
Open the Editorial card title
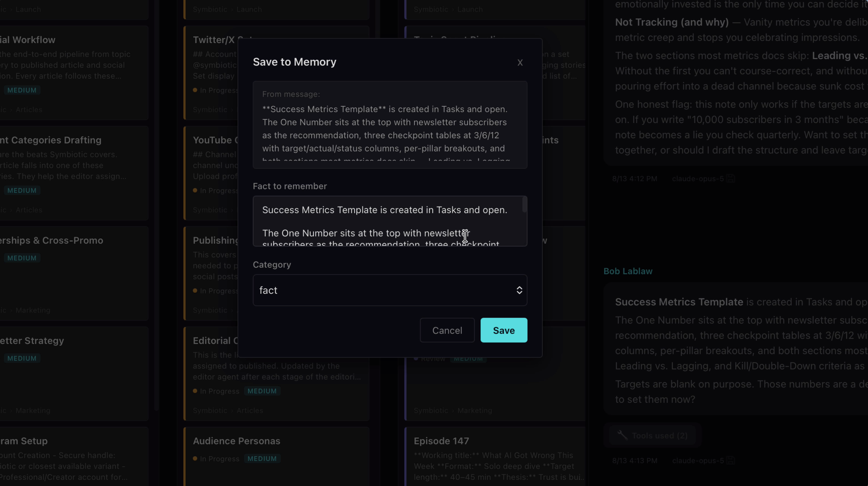pyautogui.click(x=215, y=341)
